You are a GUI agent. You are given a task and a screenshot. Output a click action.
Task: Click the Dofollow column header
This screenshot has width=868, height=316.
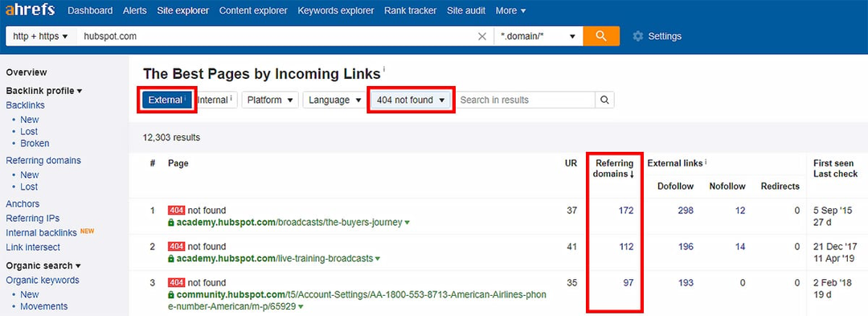(675, 187)
